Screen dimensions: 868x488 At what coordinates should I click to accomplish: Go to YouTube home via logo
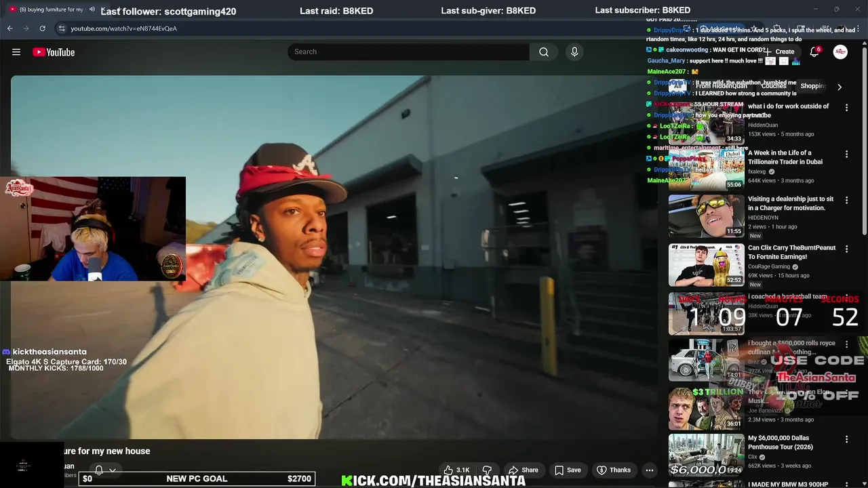click(54, 52)
